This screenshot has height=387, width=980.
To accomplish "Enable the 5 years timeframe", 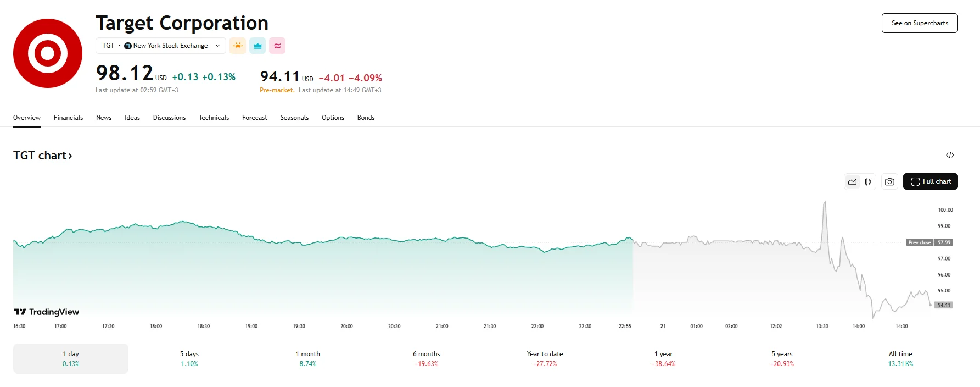I will [781, 358].
